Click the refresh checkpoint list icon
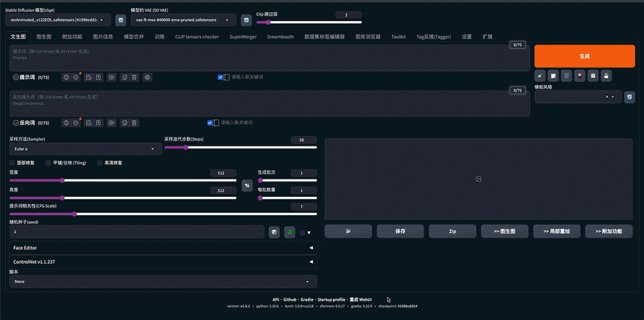The width and height of the screenshot is (644, 320). point(120,20)
